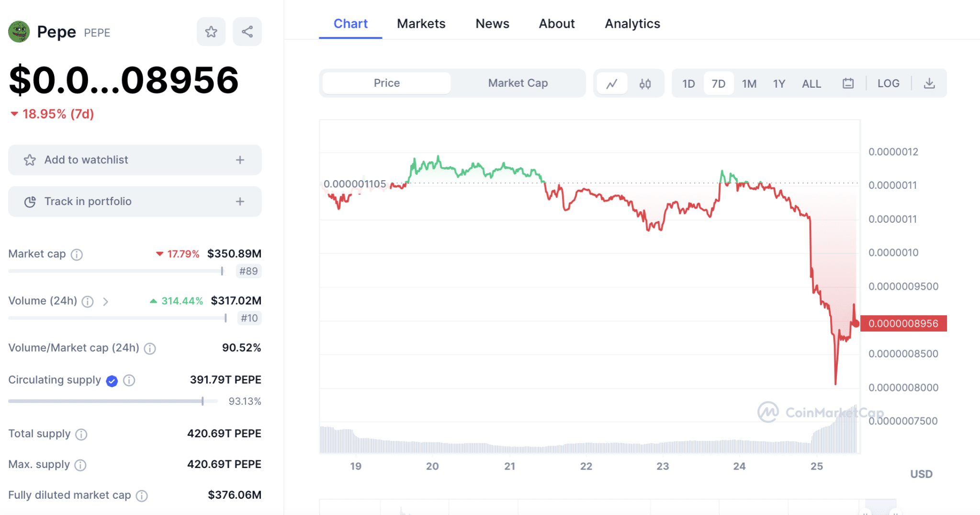This screenshot has width=980, height=515.
Task: Open the Analytics tab
Action: 632,23
